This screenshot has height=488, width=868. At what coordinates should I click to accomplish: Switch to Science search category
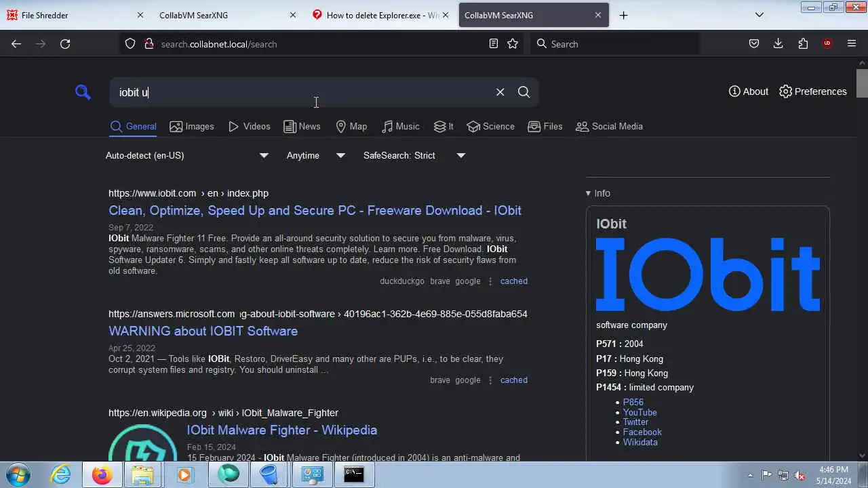(490, 126)
